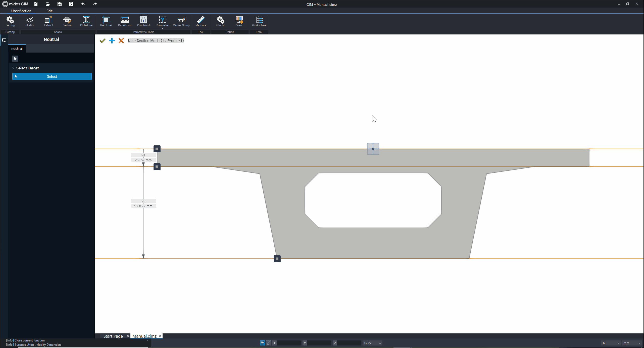Toggle the angle snap icon in status bar
Viewport: 644px width, 348px height.
click(x=268, y=343)
